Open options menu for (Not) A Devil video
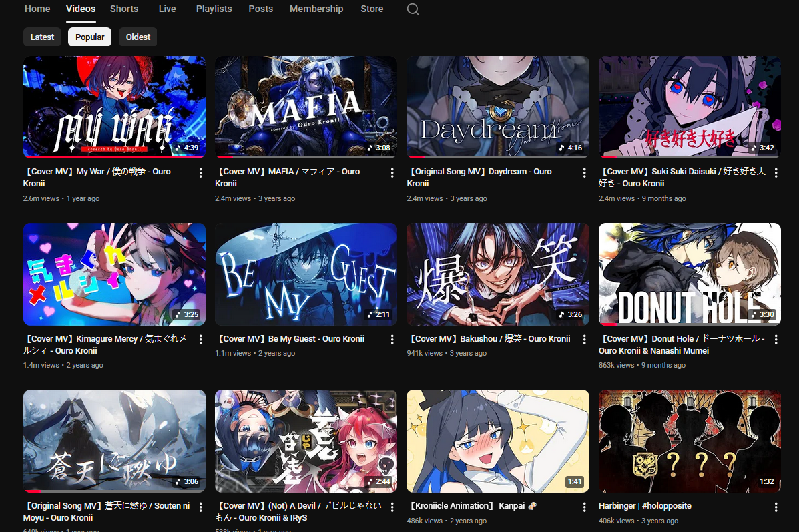Viewport: 799px width, 532px height. (392, 507)
